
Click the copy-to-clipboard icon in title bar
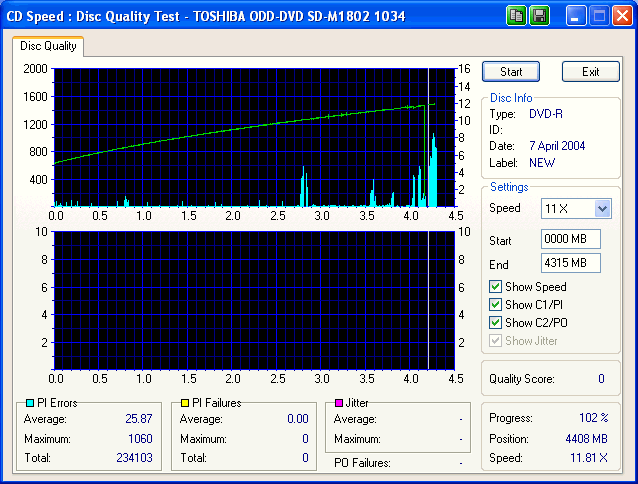517,16
